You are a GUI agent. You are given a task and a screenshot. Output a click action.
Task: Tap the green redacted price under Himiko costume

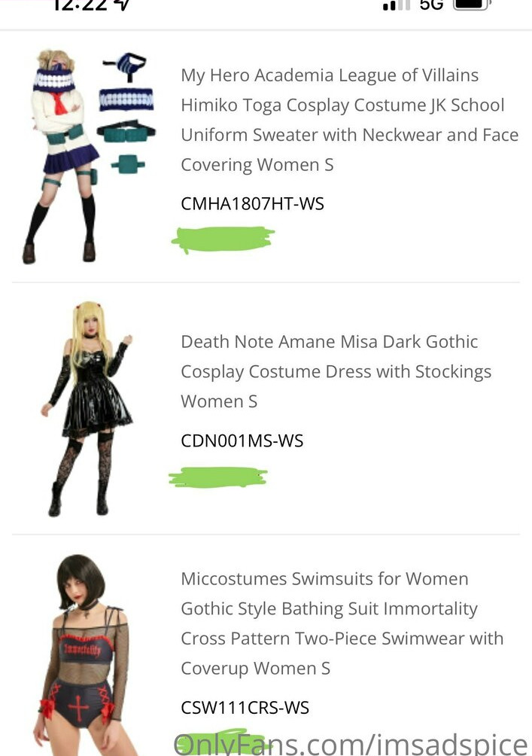pyautogui.click(x=223, y=239)
